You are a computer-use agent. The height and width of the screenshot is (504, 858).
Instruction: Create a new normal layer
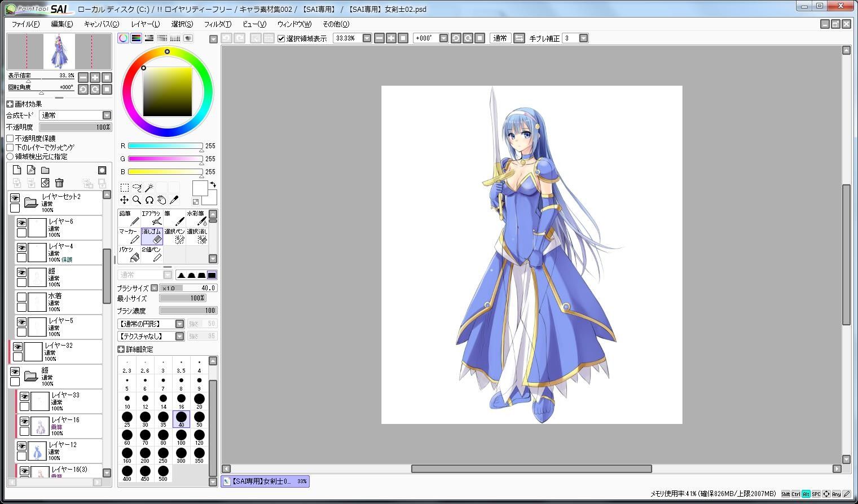[17, 170]
